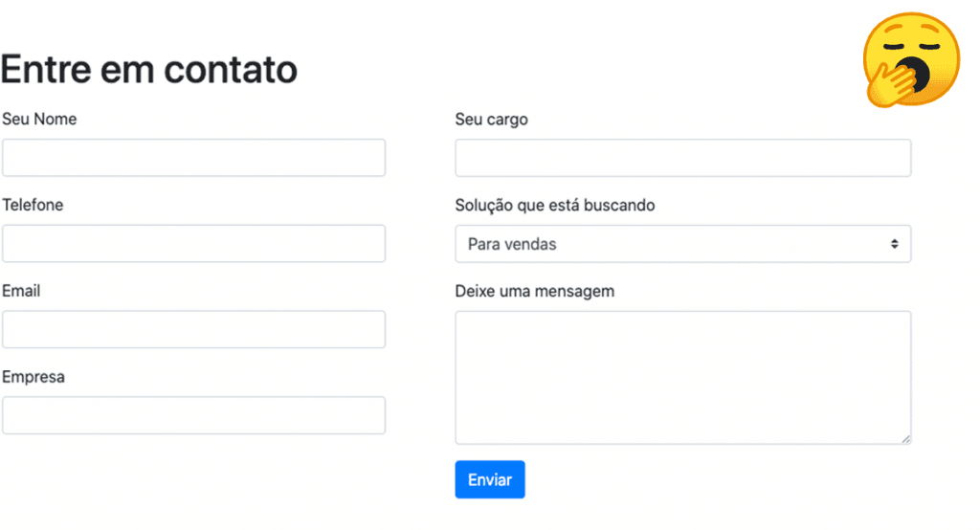Select the input box under Telefone
Viewport: 980px width, 530px height.
193,244
